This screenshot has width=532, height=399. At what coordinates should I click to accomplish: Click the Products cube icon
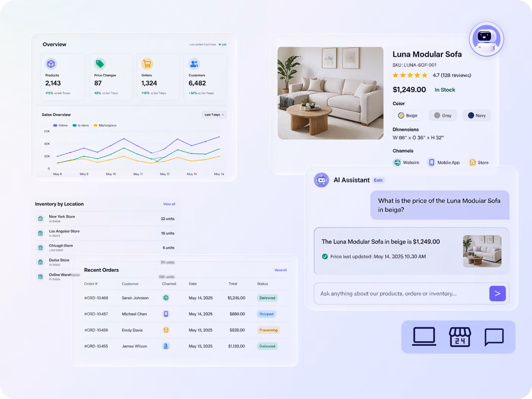(x=51, y=64)
